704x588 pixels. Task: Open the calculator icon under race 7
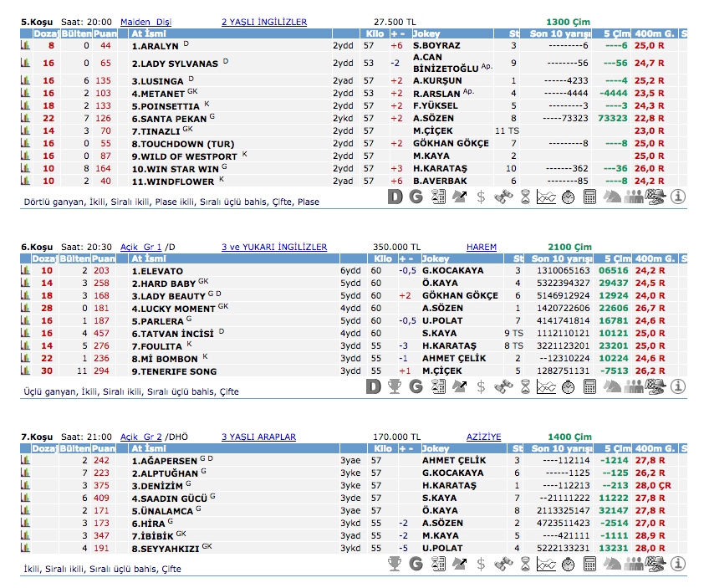(x=589, y=564)
